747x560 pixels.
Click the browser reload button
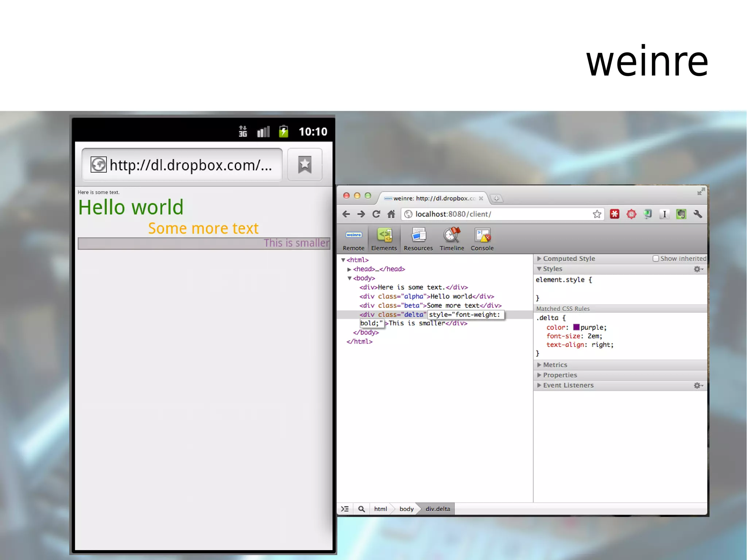[376, 214]
